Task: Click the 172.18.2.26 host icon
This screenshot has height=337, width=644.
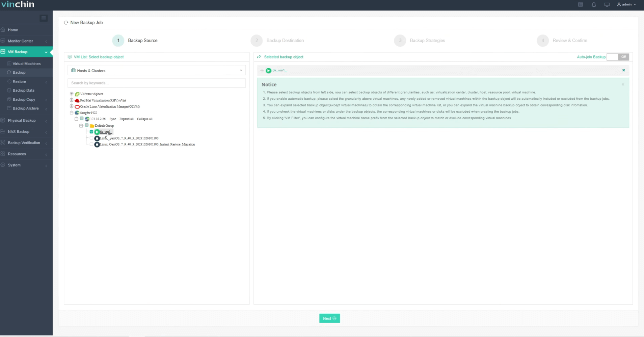Action: [x=87, y=119]
